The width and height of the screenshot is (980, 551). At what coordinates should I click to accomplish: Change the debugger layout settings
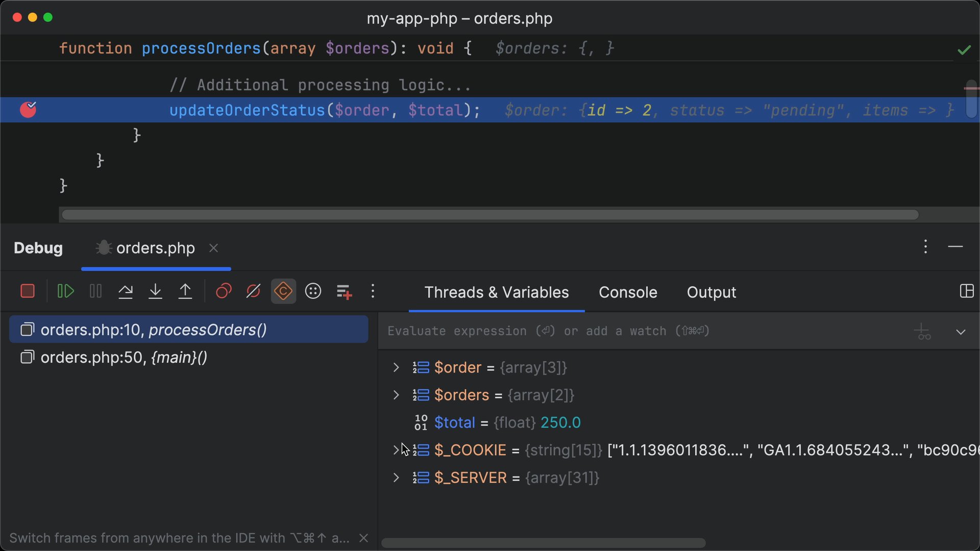pos(967,291)
